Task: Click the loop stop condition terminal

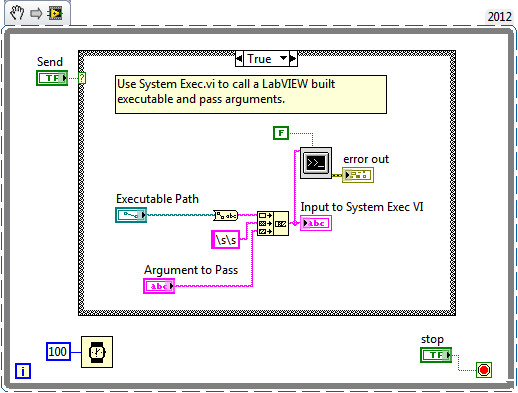Action: tap(484, 370)
